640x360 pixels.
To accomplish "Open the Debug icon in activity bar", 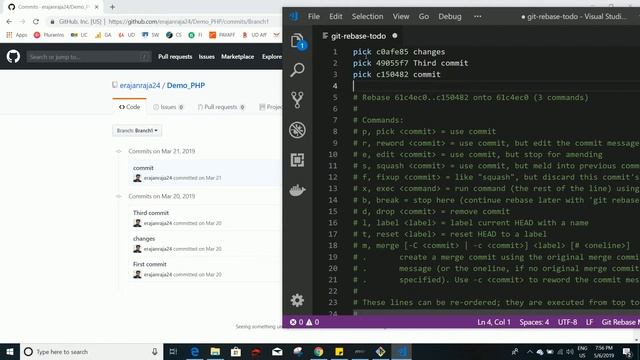I will [297, 130].
